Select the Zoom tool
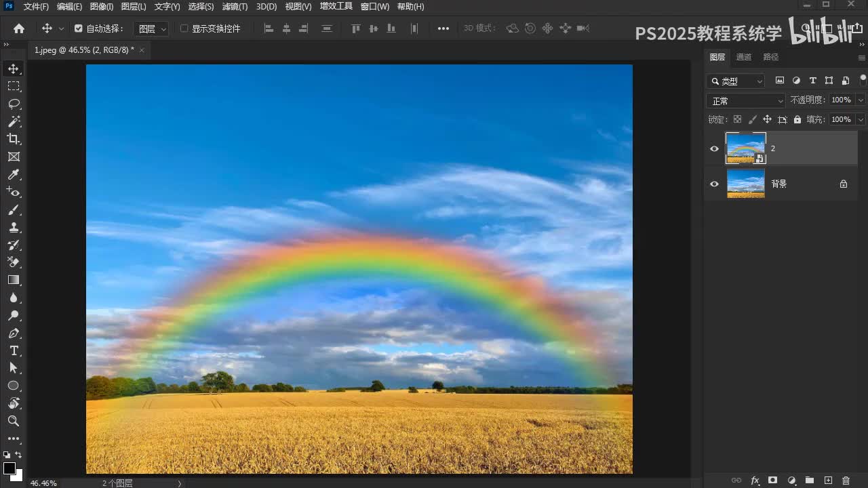The image size is (868, 488). click(14, 421)
